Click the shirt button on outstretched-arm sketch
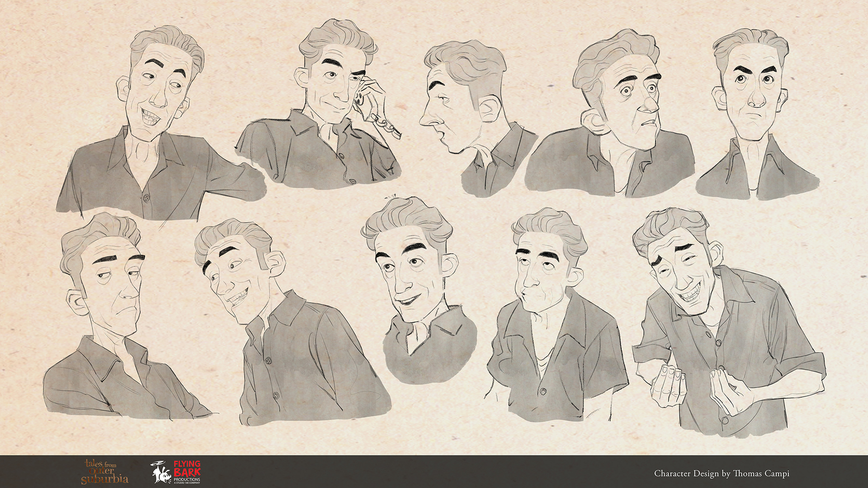The height and width of the screenshot is (488, 868). tap(146, 197)
